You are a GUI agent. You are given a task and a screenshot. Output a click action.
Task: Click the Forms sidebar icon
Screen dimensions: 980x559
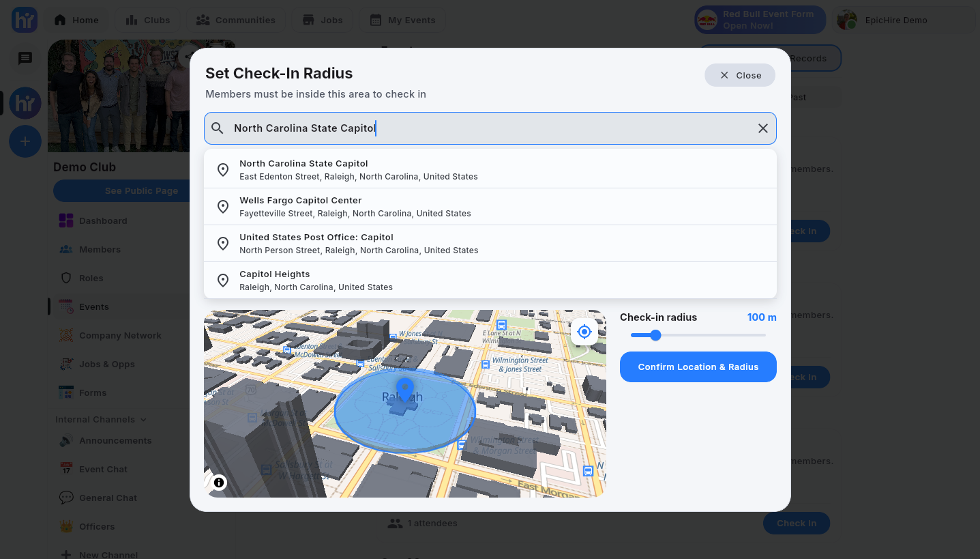pyautogui.click(x=66, y=392)
